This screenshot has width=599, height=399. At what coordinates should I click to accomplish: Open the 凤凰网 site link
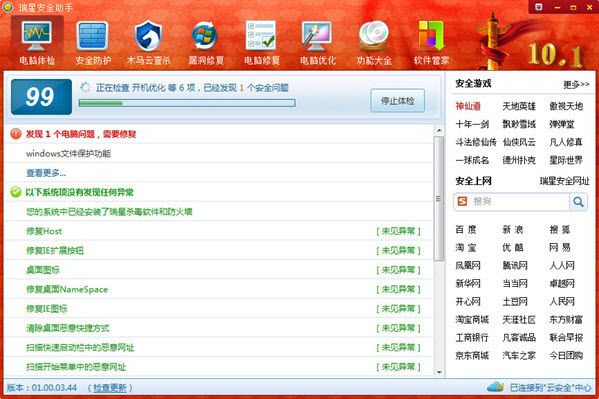pyautogui.click(x=468, y=265)
